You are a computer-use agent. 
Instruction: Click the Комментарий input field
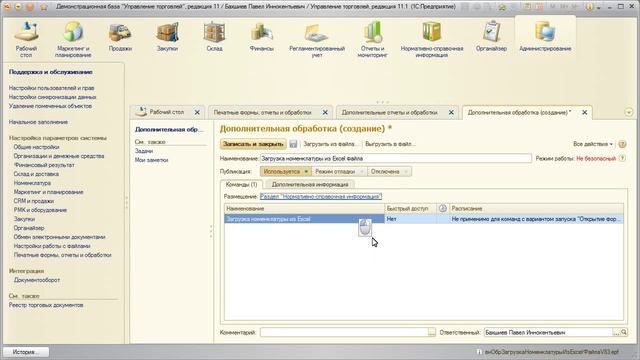[344, 333]
